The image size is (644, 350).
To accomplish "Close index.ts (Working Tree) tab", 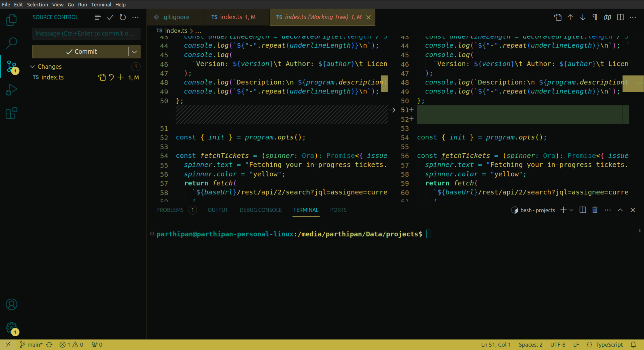I will click(x=369, y=17).
